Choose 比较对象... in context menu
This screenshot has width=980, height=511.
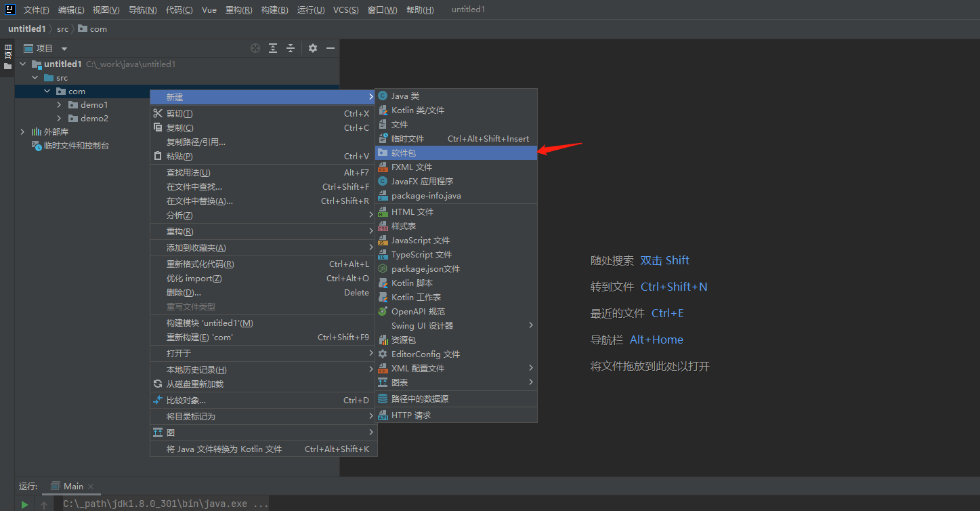pos(263,401)
